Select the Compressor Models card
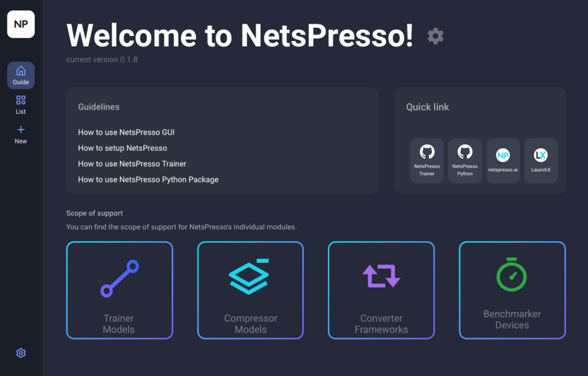588x376 pixels. tap(250, 290)
